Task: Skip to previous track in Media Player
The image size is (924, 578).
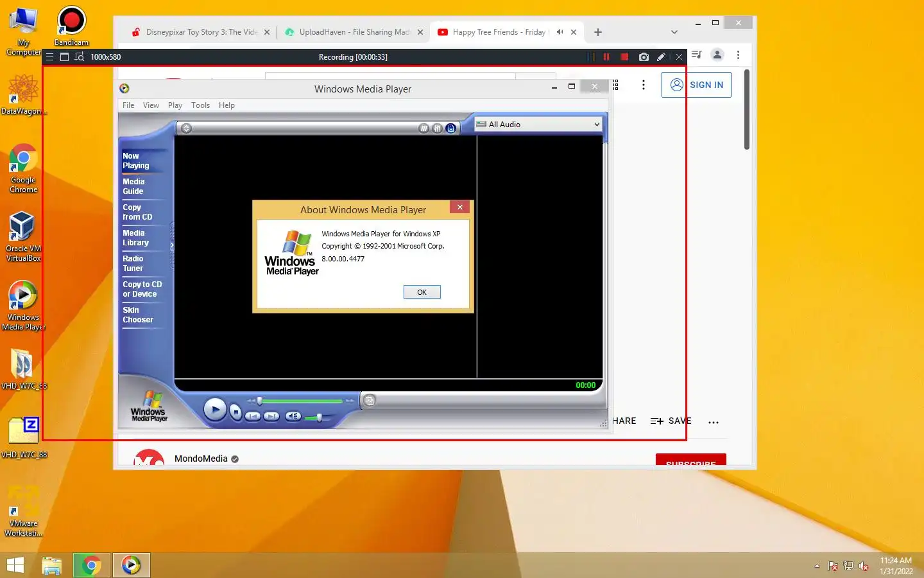Action: (253, 416)
